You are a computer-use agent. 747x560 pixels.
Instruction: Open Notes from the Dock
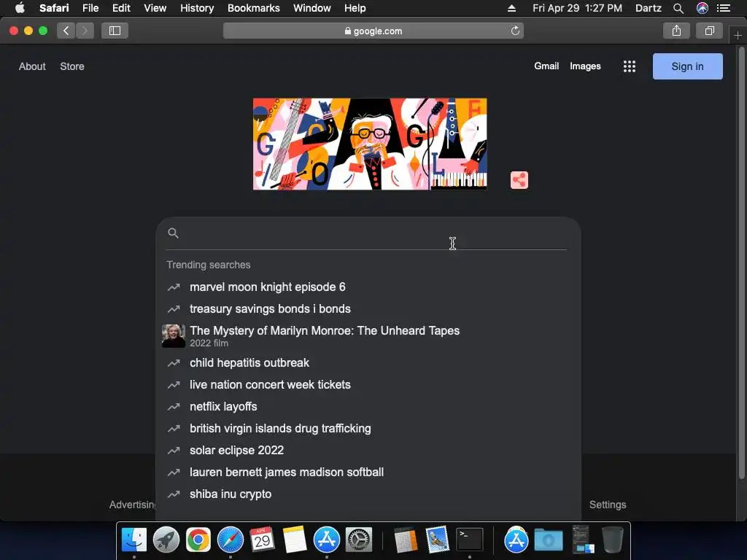coord(295,540)
